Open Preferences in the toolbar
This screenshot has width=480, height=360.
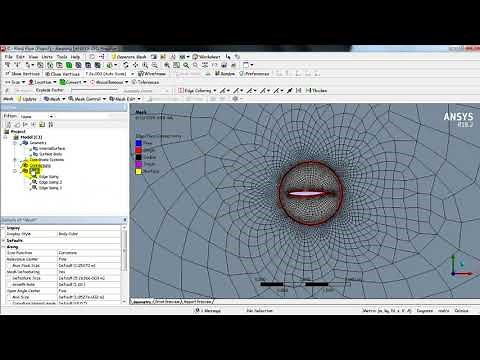pyautogui.click(x=254, y=74)
